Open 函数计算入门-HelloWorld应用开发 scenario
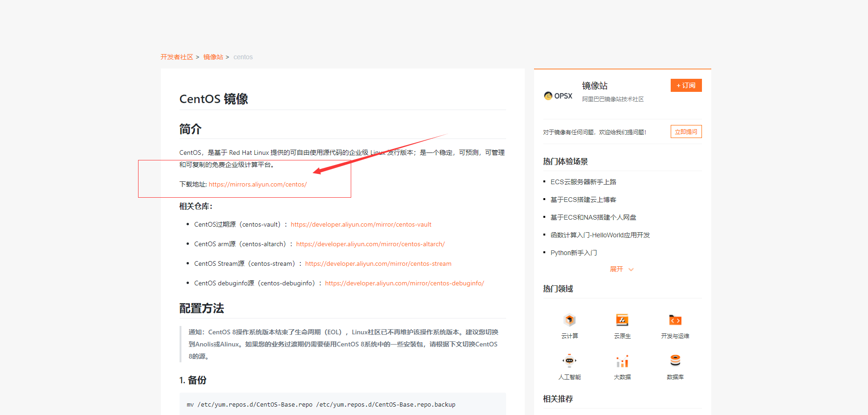 [x=600, y=235]
